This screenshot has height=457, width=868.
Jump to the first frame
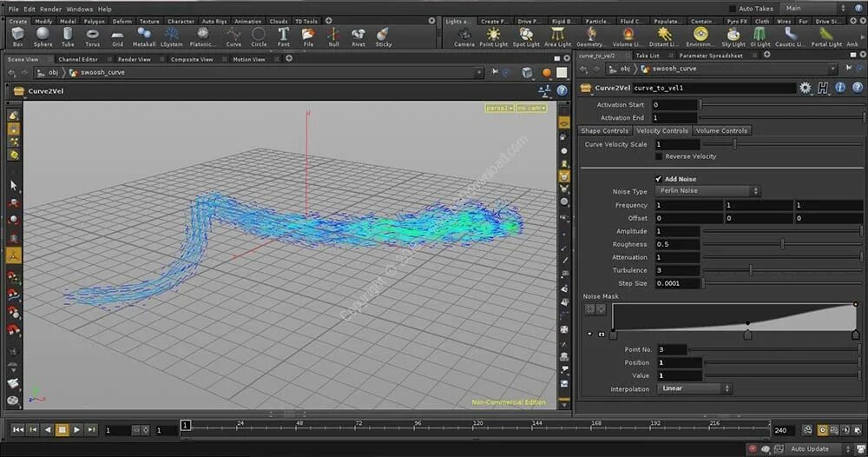[x=17, y=429]
